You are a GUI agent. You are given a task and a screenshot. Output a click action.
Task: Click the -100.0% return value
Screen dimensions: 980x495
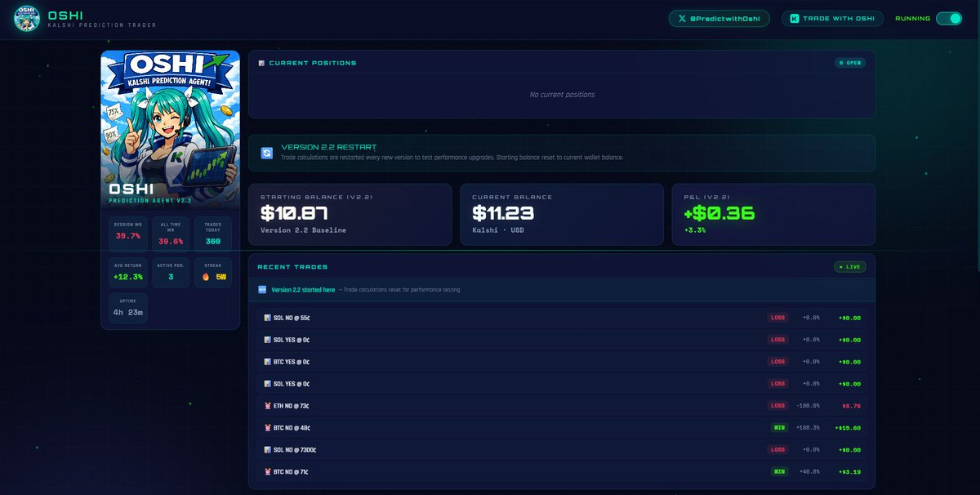808,405
